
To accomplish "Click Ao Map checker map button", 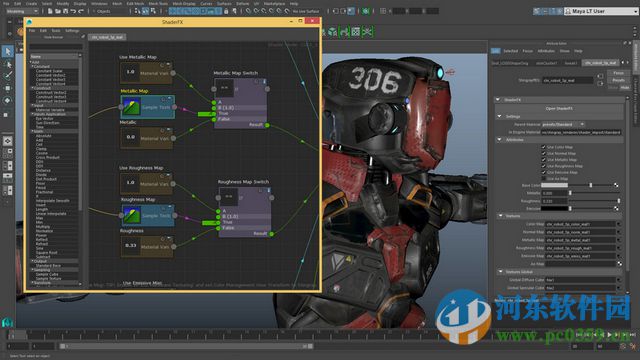I will (x=619, y=264).
